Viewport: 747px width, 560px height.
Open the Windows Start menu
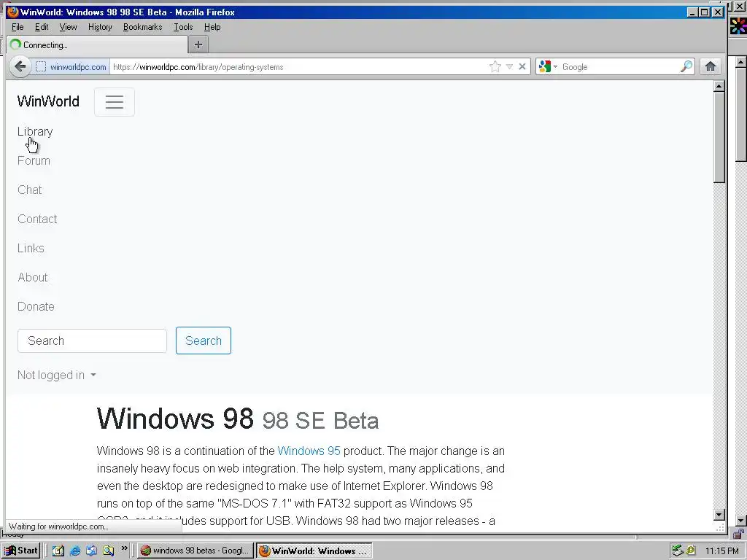[21, 551]
